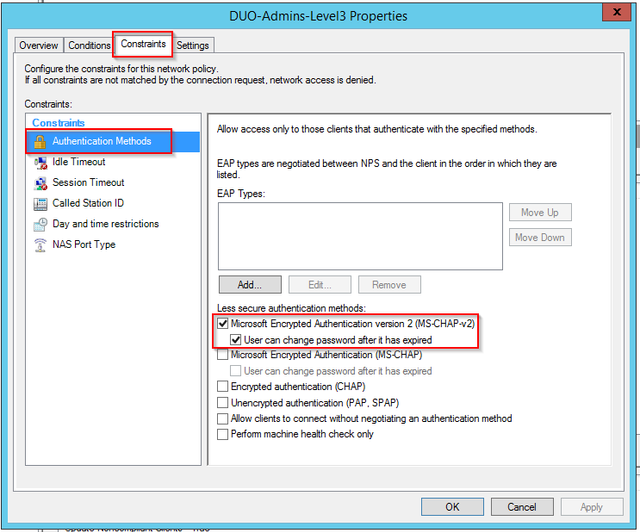This screenshot has width=640, height=532.
Task: Cancel the properties dialog
Action: tap(522, 507)
